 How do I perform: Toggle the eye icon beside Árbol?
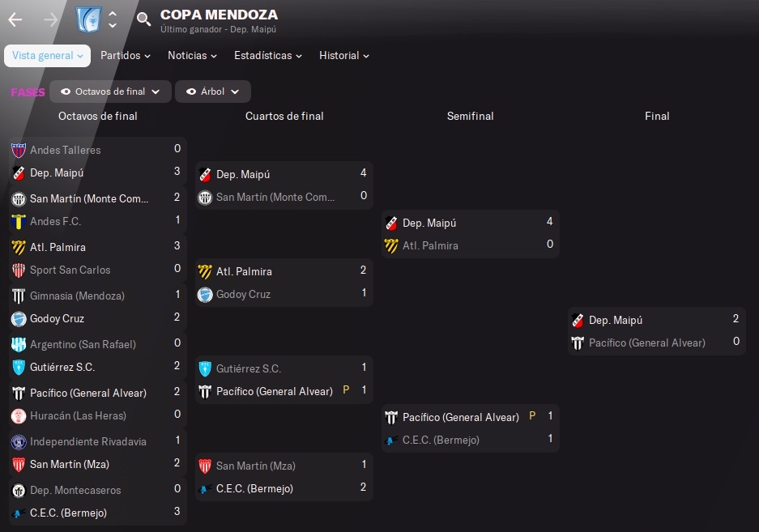tap(191, 92)
